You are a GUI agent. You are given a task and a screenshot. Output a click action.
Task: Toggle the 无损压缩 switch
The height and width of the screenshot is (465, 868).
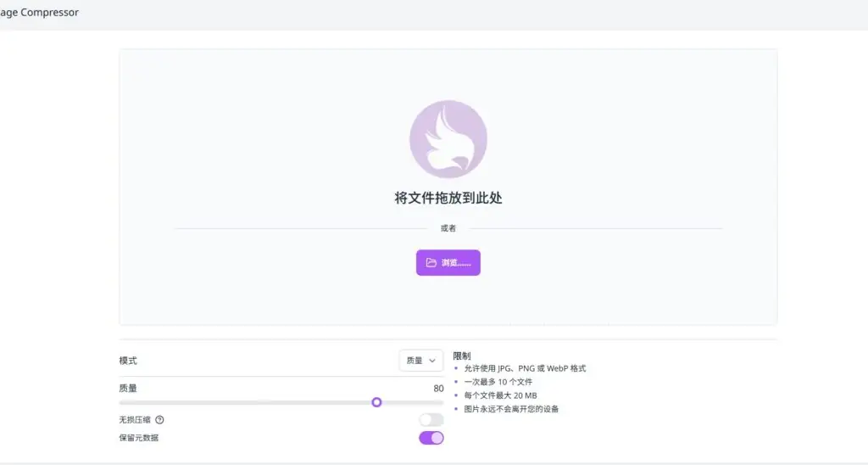pyautogui.click(x=431, y=419)
